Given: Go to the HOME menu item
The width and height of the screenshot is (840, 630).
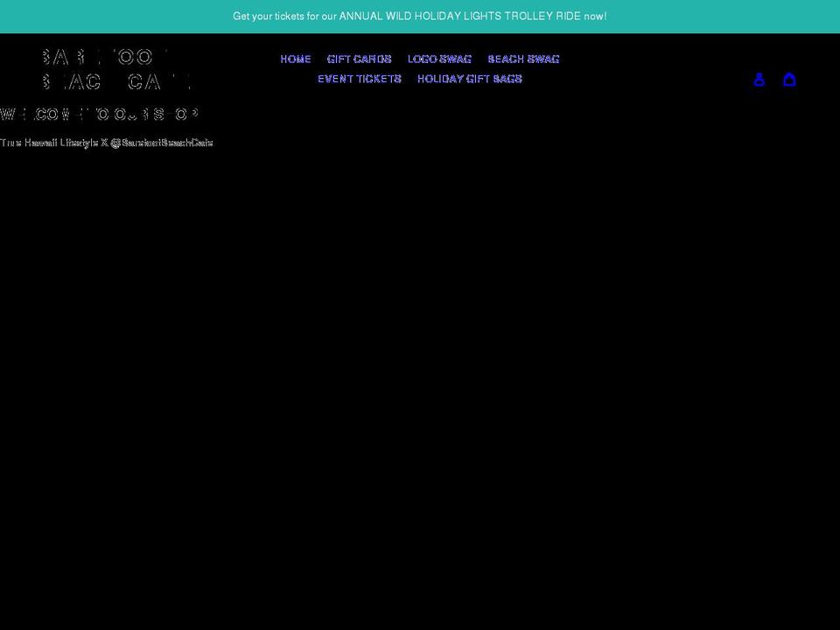Looking at the screenshot, I should pyautogui.click(x=296, y=59).
